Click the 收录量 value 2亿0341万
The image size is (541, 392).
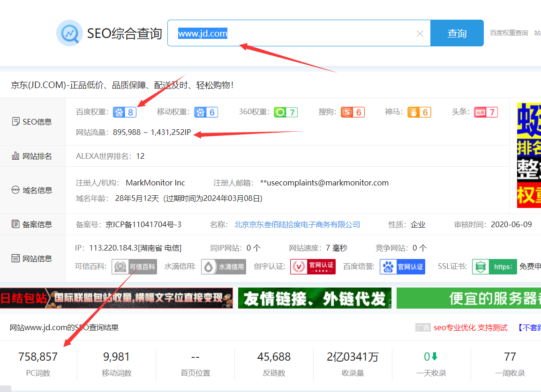353,357
